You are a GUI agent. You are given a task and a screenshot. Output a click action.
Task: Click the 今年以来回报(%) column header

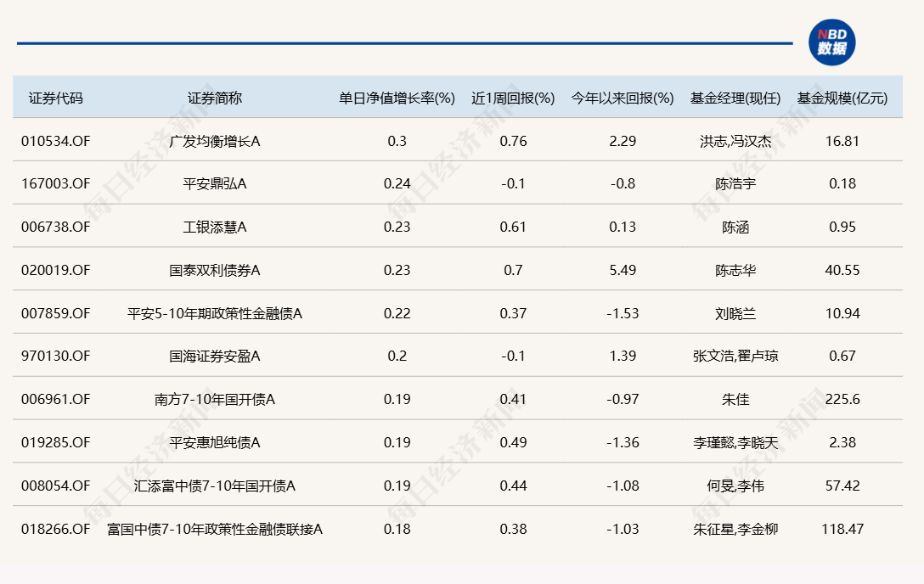tap(623, 98)
